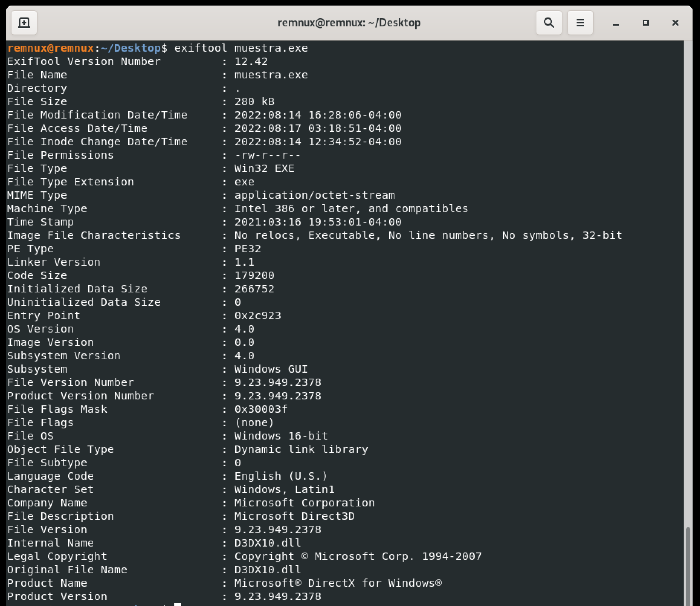This screenshot has width=700, height=606.
Task: Maximize the terminal window
Action: coord(646,23)
